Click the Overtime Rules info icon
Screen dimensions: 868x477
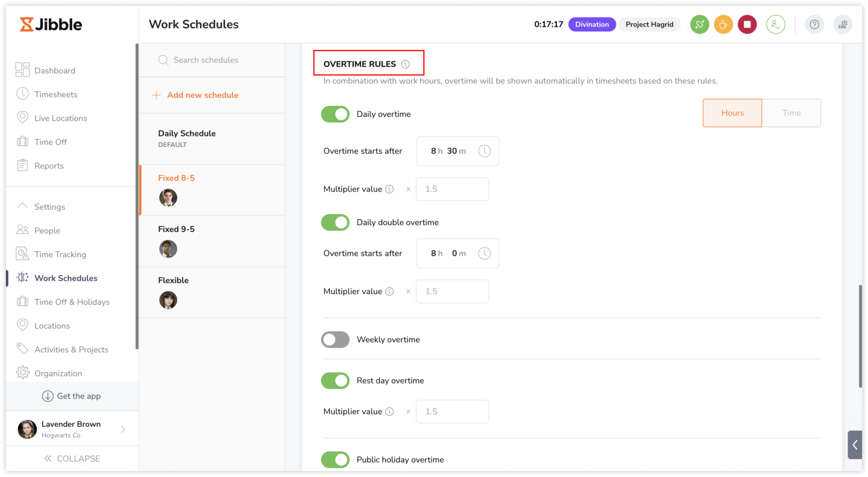point(406,64)
